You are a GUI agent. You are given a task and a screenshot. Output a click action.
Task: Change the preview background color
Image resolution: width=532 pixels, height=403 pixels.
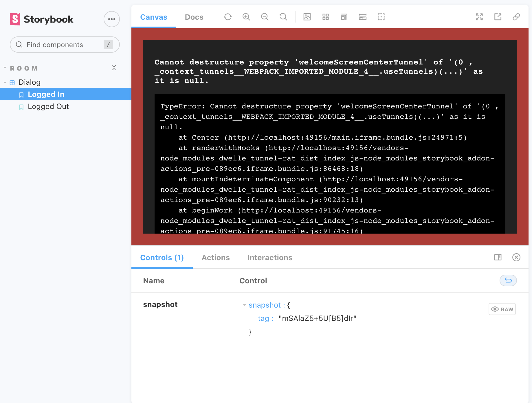tap(307, 17)
